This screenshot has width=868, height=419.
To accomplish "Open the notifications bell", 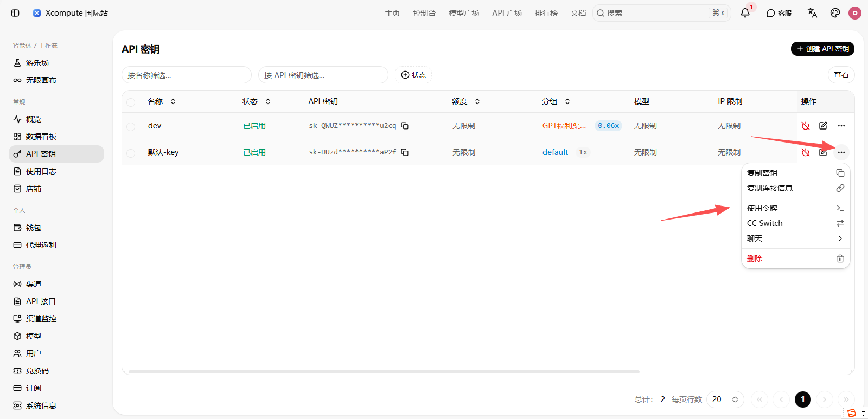I will pos(745,13).
